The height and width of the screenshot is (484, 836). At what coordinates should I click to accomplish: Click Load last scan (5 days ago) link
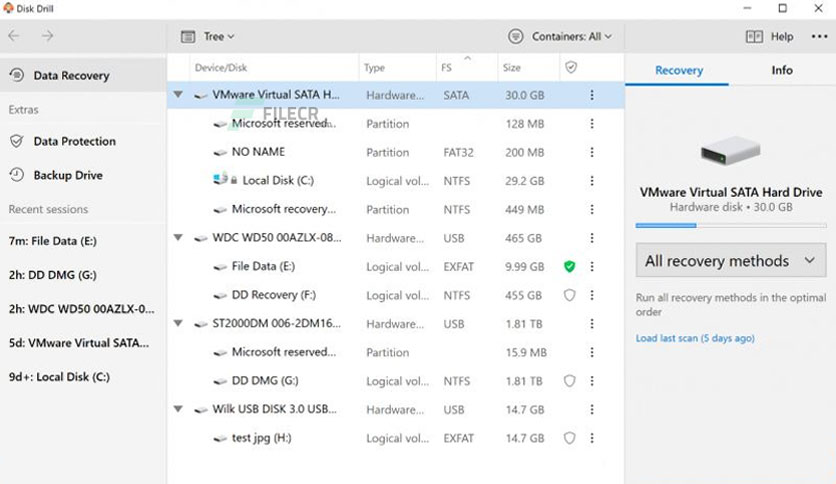click(695, 338)
